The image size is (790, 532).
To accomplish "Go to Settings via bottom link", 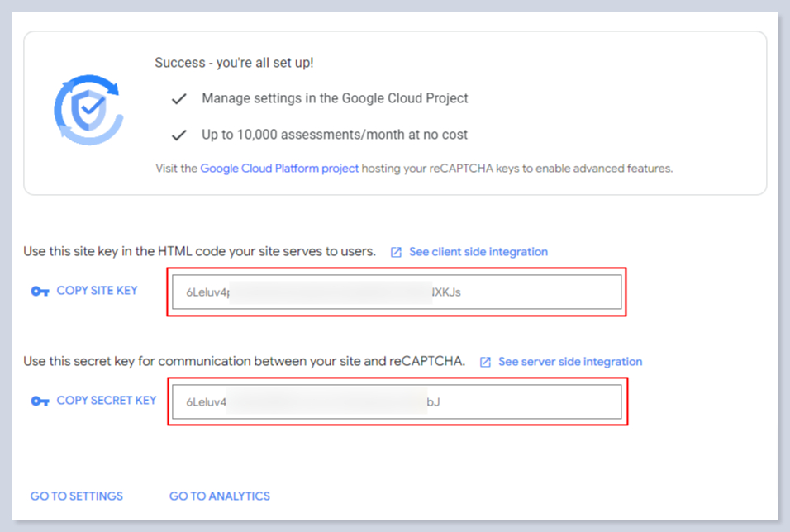I will click(x=77, y=496).
